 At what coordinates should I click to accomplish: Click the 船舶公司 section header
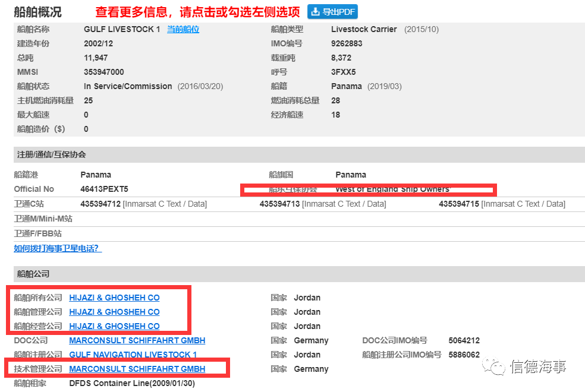33,274
